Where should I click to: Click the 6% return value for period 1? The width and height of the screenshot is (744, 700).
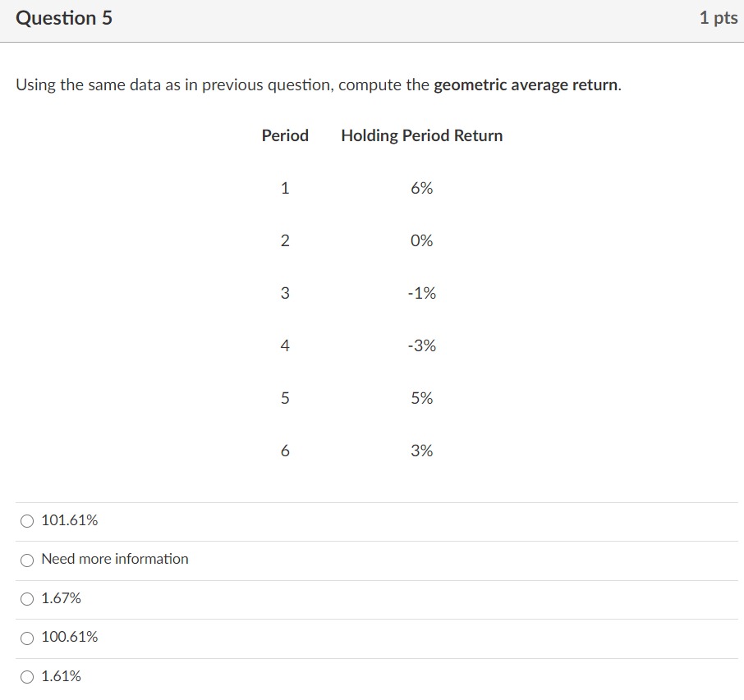click(x=422, y=188)
